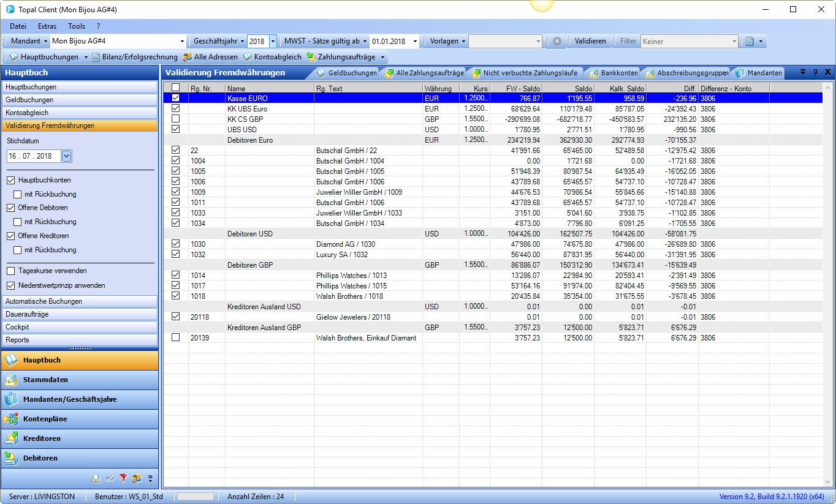
Task: Click the red funnel filter icon in sidebar footer
Action: [123, 478]
